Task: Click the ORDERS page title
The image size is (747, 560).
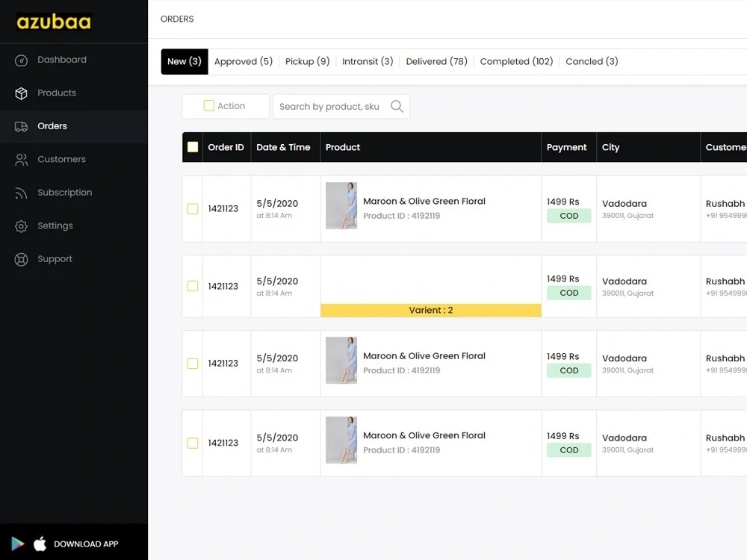Action: click(177, 19)
